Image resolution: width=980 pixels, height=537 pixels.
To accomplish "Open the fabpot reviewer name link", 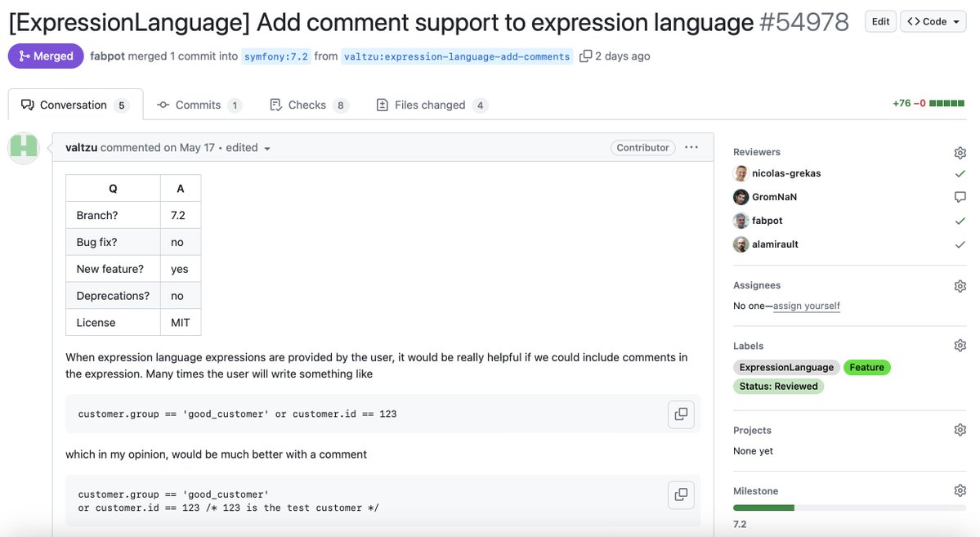I will 767,221.
